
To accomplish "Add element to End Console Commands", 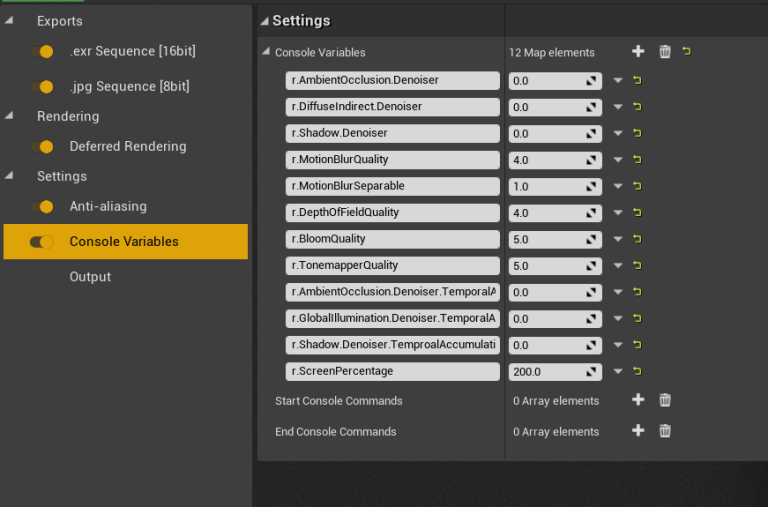I will coord(638,431).
